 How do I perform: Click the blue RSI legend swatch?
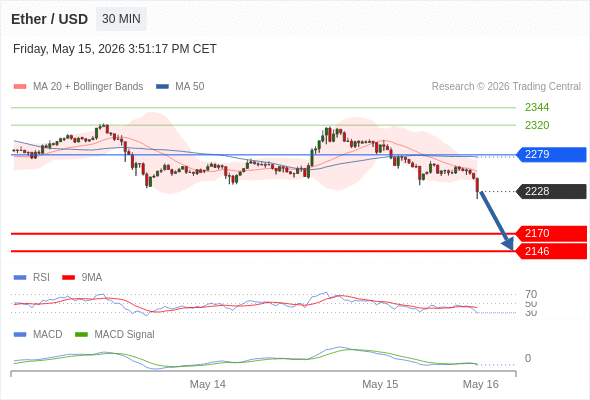20,278
